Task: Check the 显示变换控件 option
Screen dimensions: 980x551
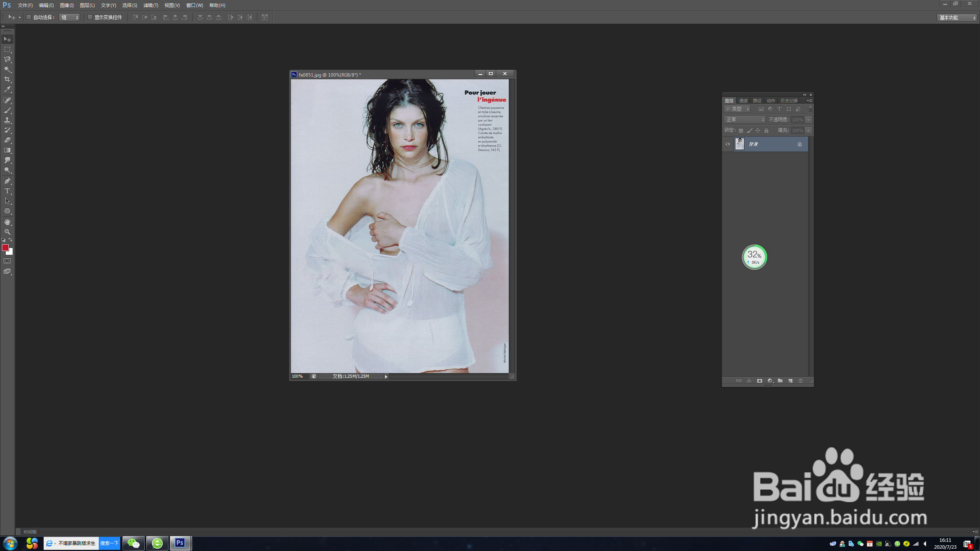Action: [90, 17]
